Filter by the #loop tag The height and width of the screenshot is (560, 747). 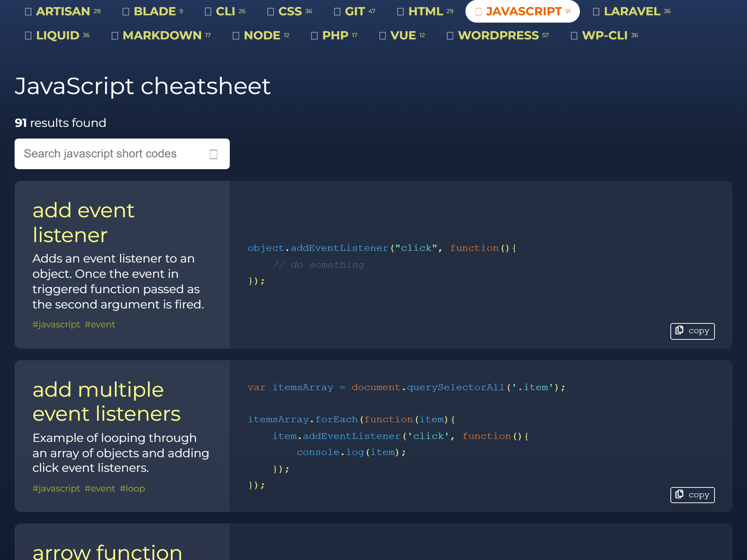tap(132, 489)
